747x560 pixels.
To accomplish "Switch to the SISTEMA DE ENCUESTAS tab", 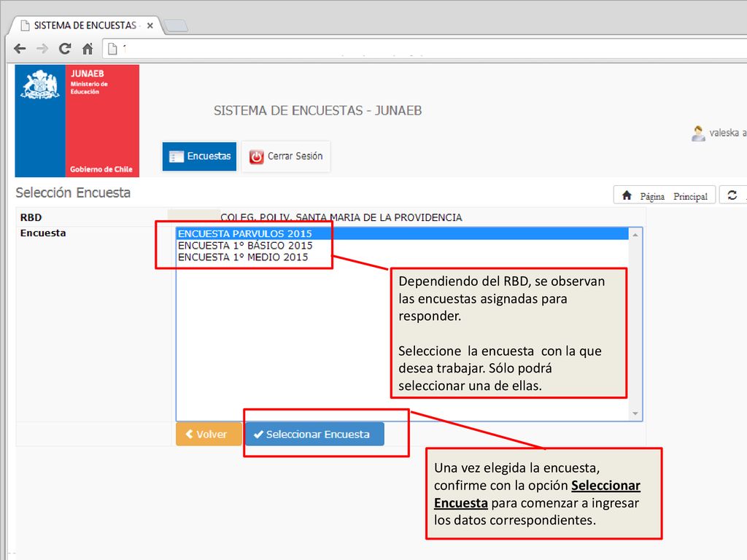I will click(85, 26).
